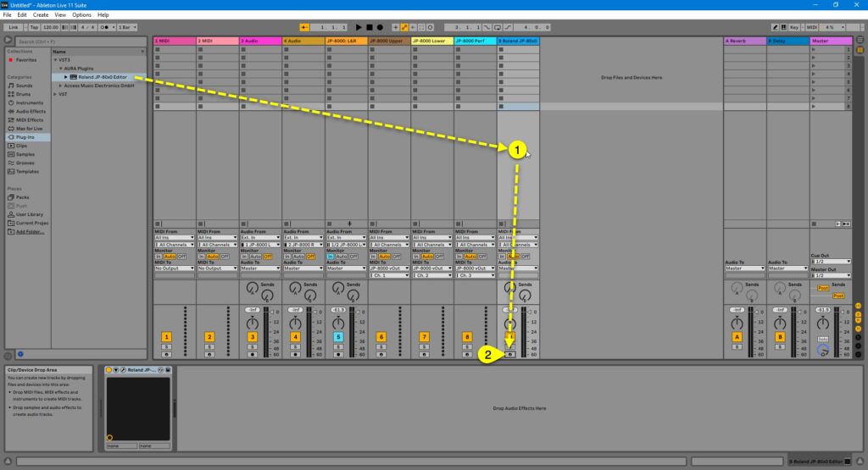Screen dimensions: 868x470
Task: Collapse the AURA Plugins folder
Action: tap(60, 69)
